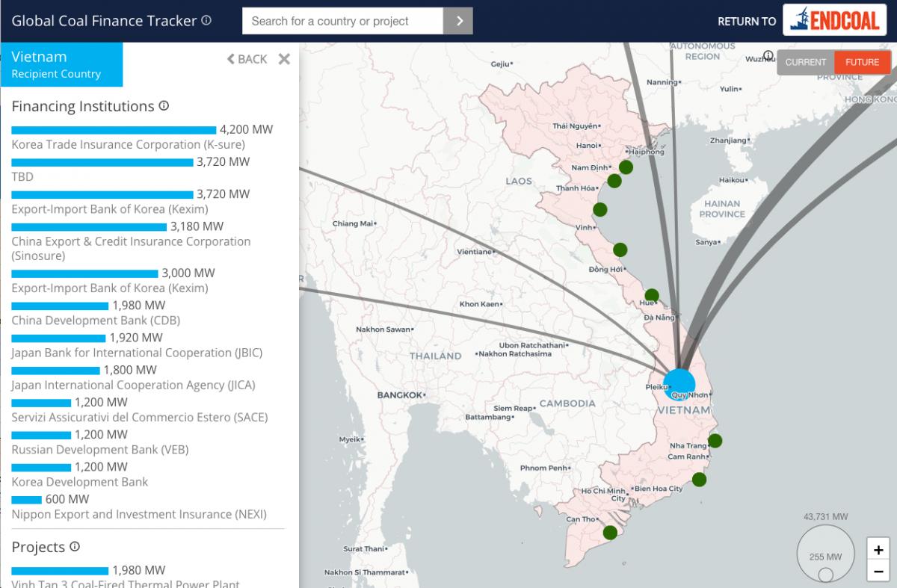Screen dimensions: 897x588
Task: Open the map info icon beside CURRENT
Action: click(x=768, y=55)
